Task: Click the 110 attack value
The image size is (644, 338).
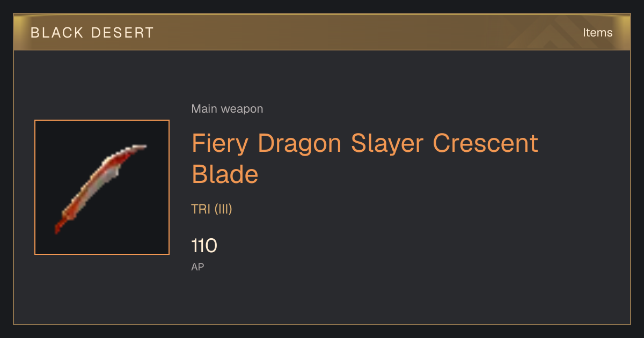Action: (x=204, y=246)
